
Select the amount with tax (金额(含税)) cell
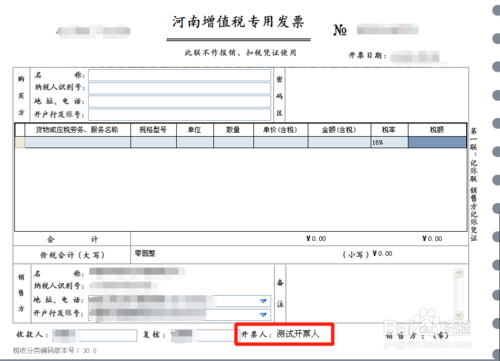(339, 142)
